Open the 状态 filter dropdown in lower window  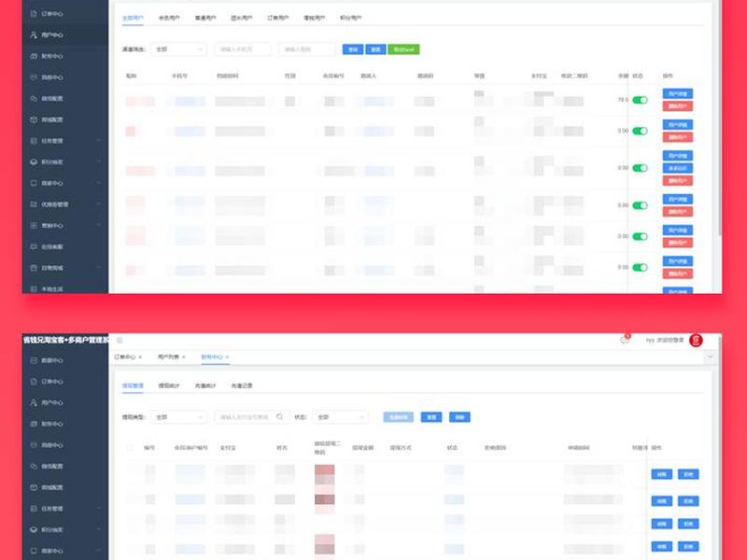tap(341, 417)
